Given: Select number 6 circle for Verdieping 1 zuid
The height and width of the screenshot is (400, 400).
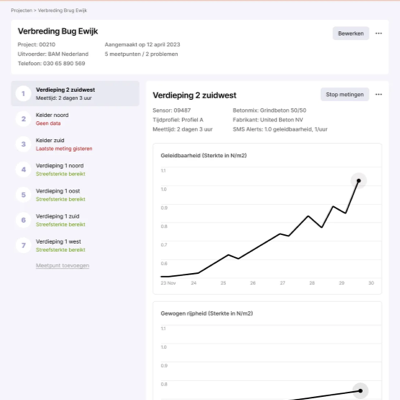Looking at the screenshot, I should click(x=23, y=220).
